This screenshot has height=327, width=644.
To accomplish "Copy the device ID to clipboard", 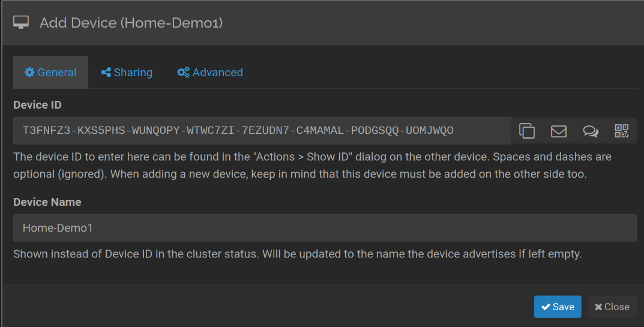I will 527,131.
